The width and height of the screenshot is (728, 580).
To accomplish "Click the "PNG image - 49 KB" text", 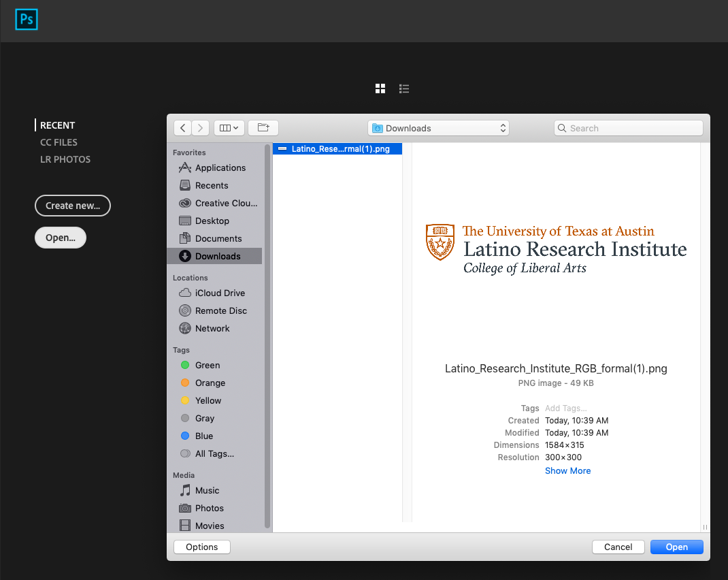I will click(557, 383).
